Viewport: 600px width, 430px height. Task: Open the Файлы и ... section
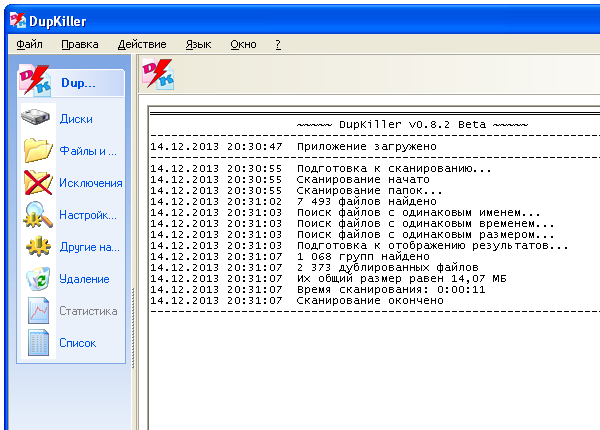click(x=88, y=151)
